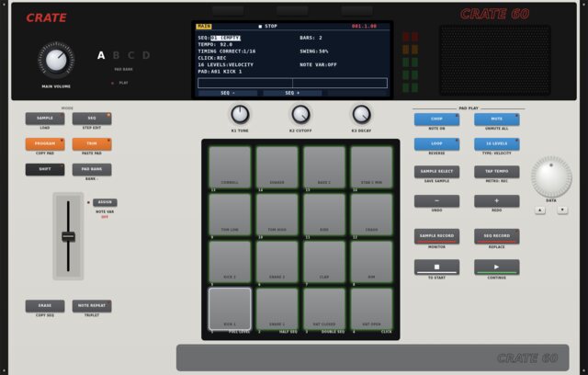
Task: Click the K3 DECAY knob
Action: pos(361,114)
